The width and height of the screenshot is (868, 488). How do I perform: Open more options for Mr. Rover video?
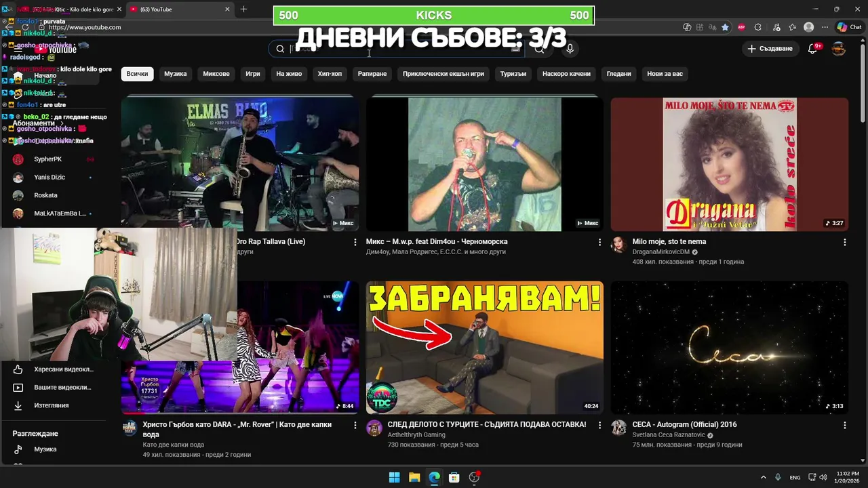click(355, 425)
